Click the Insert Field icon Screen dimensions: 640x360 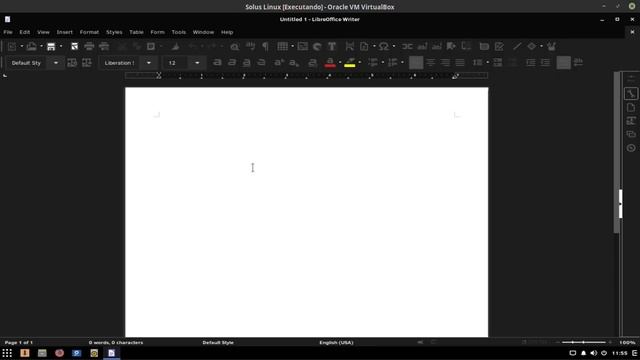pyautogui.click(x=364, y=47)
